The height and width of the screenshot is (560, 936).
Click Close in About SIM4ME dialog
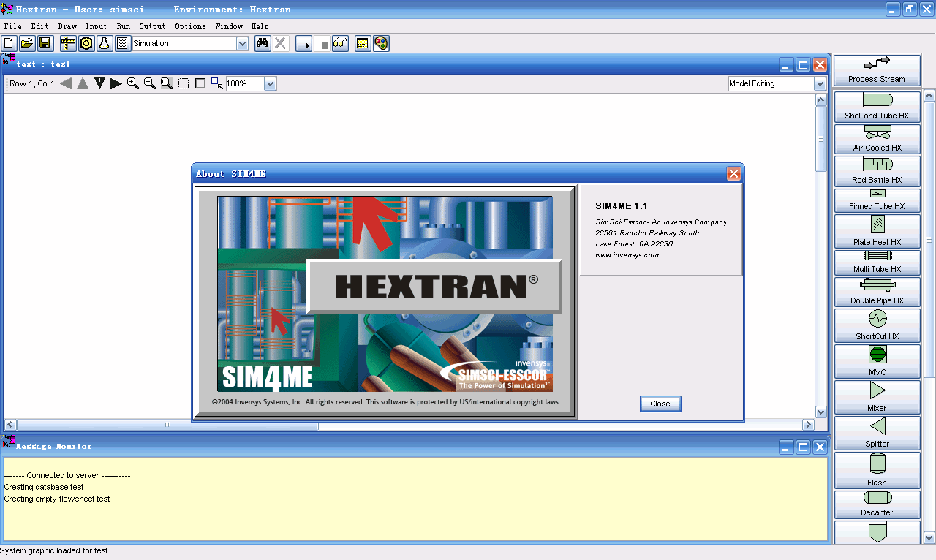click(660, 404)
